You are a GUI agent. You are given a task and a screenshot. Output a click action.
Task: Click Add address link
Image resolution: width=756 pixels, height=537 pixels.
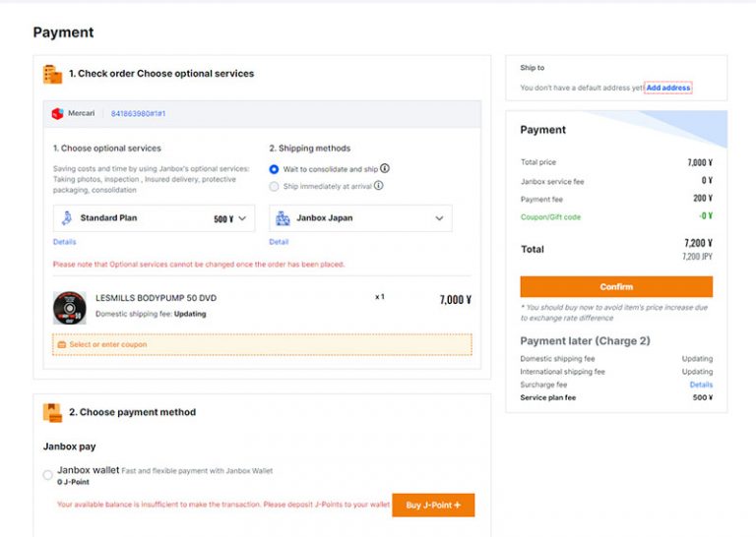tap(668, 88)
